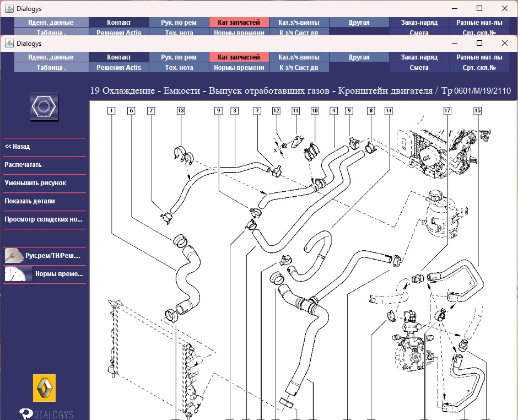Shrink the drawing via Уменьшить рисунок
Image resolution: width=518 pixels, height=420 pixels.
click(35, 183)
